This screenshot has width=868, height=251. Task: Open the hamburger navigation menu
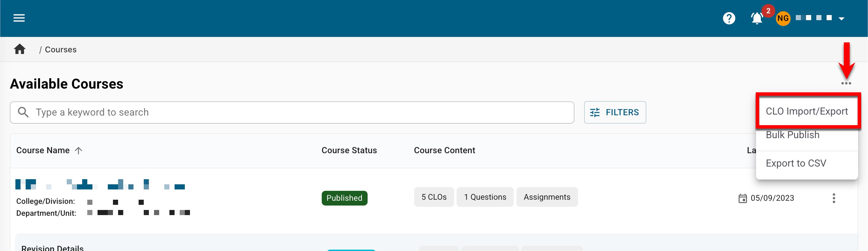19,18
